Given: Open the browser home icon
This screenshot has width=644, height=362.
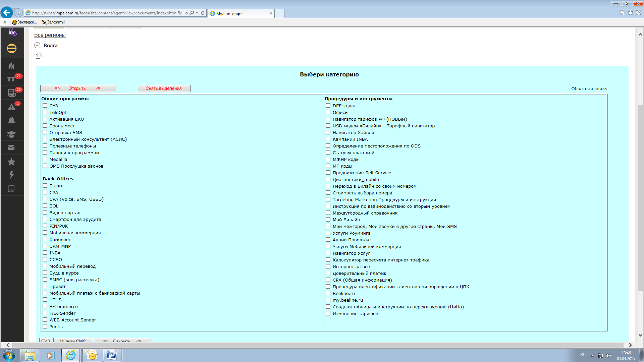Looking at the screenshot, I should 622,13.
